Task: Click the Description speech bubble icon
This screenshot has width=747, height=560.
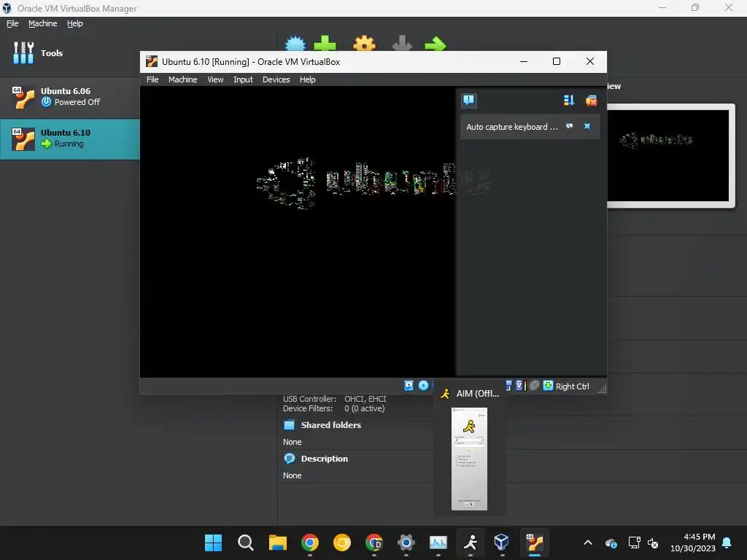Action: (289, 459)
